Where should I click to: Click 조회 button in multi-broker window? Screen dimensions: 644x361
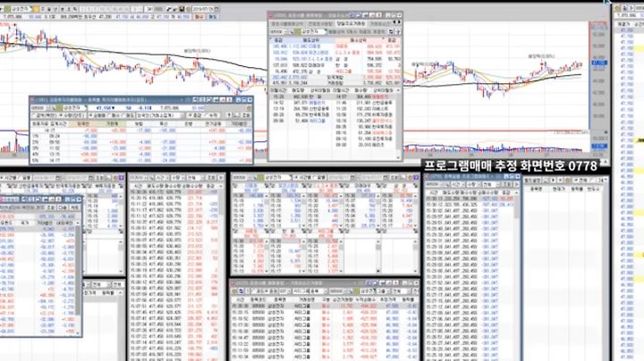(x=397, y=178)
